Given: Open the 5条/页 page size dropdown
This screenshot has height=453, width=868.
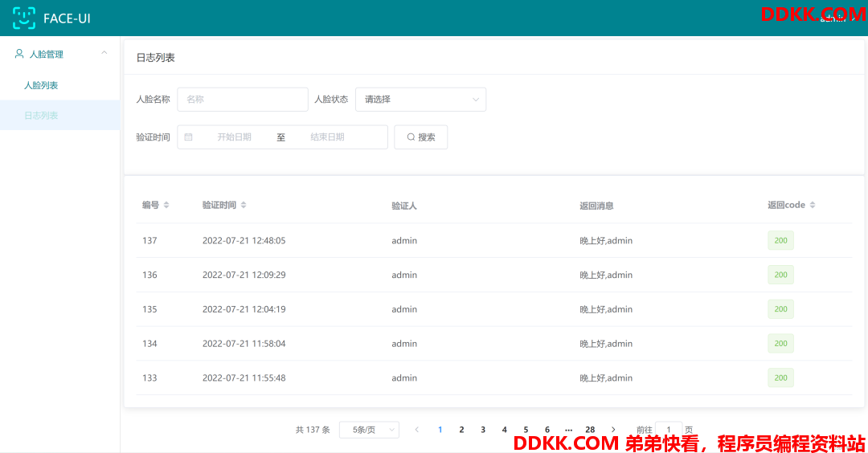Looking at the screenshot, I should [x=369, y=430].
